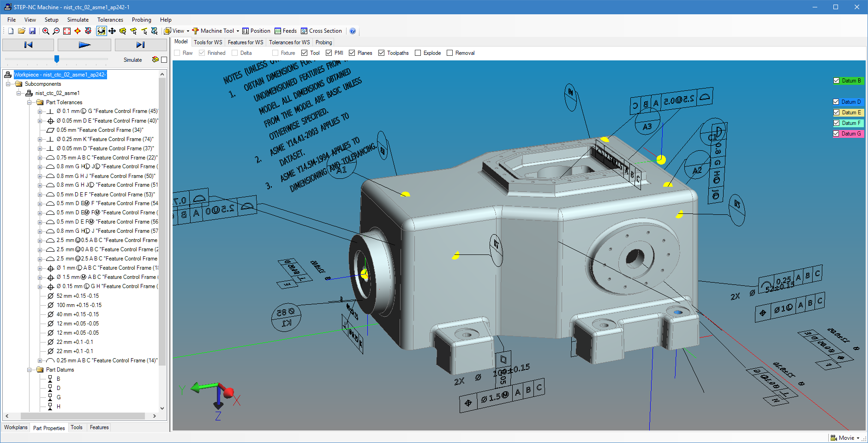Open the Probing menu

coord(142,20)
